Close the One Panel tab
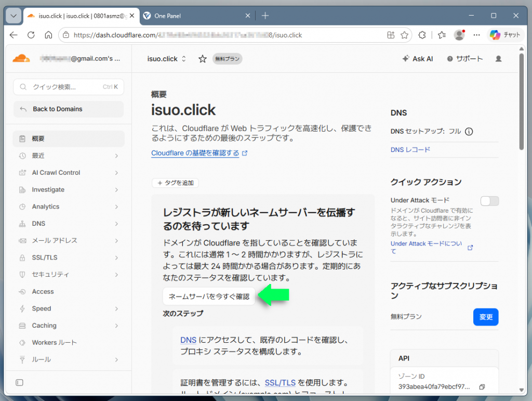The image size is (532, 401). click(x=248, y=16)
